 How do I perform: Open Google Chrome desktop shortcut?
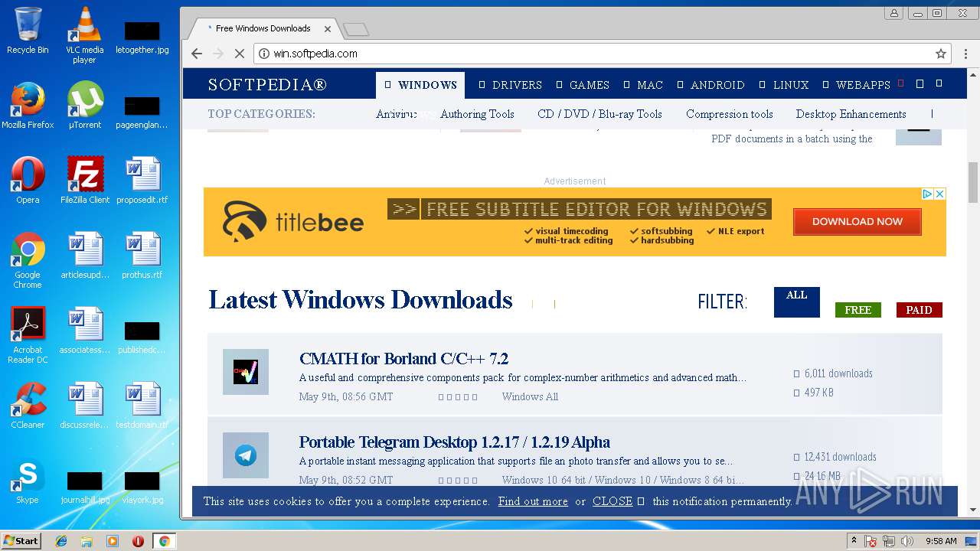[28, 260]
